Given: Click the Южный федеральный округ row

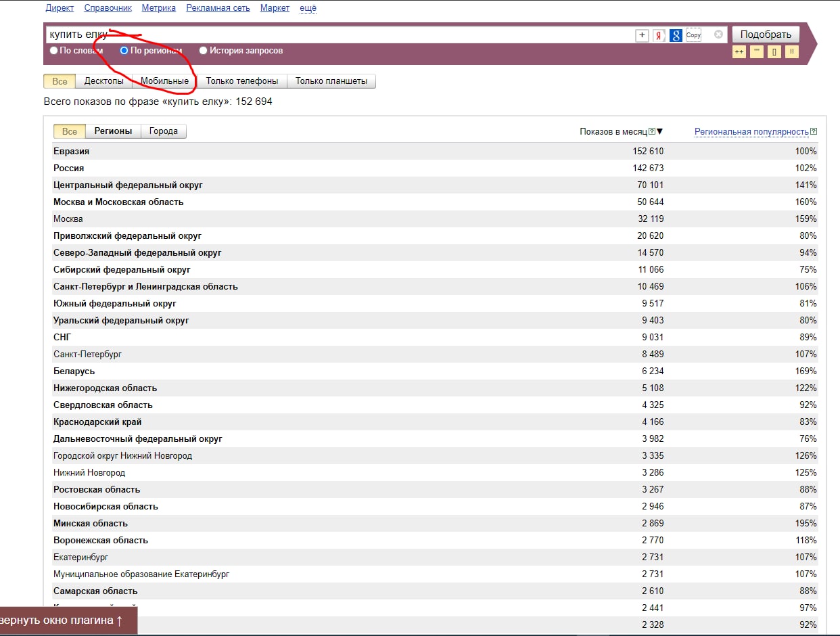Looking at the screenshot, I should coord(435,303).
